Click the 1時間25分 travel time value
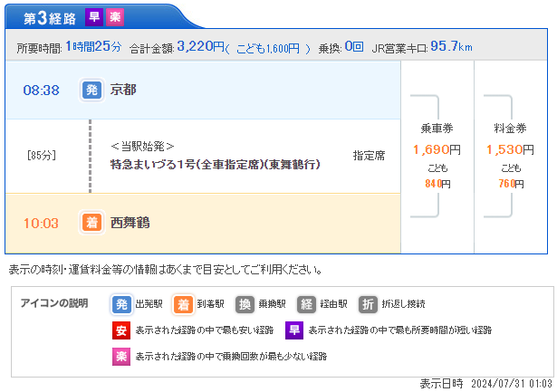 93,46
